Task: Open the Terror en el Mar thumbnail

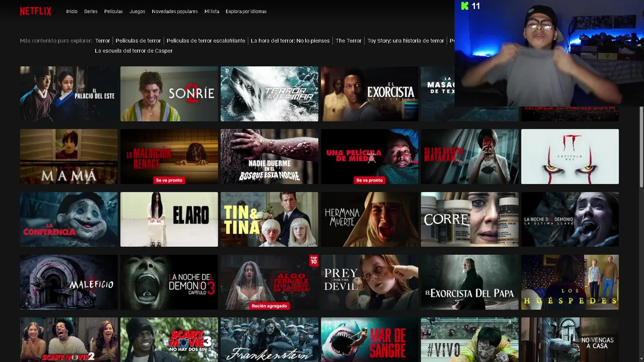Action: (x=269, y=94)
